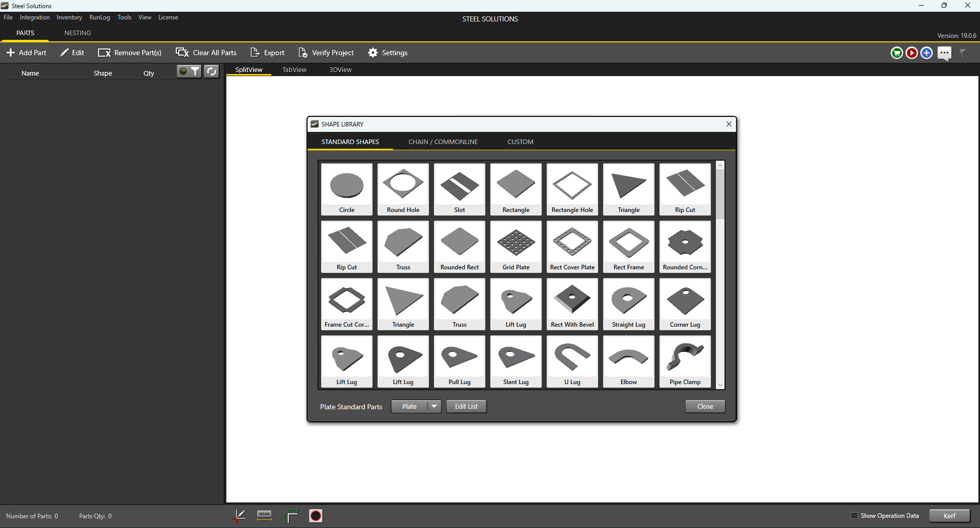
Task: Open the Plate dropdown arrow
Action: click(434, 406)
